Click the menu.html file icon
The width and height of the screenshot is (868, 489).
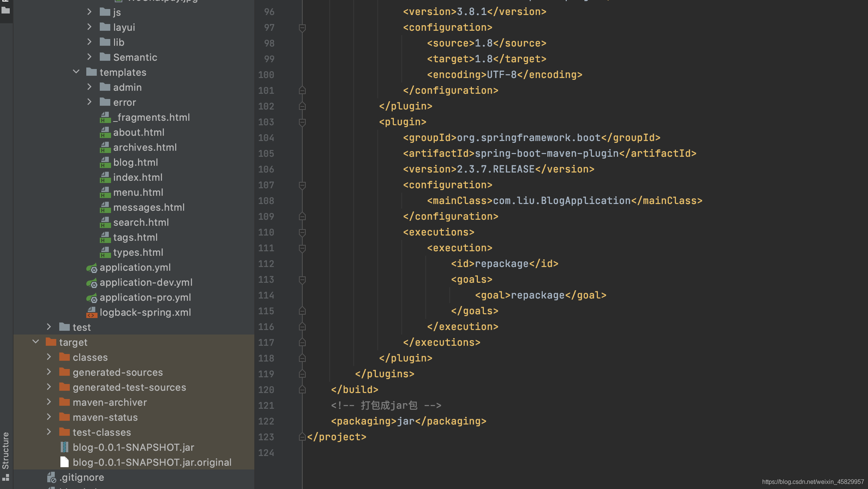[x=105, y=192]
